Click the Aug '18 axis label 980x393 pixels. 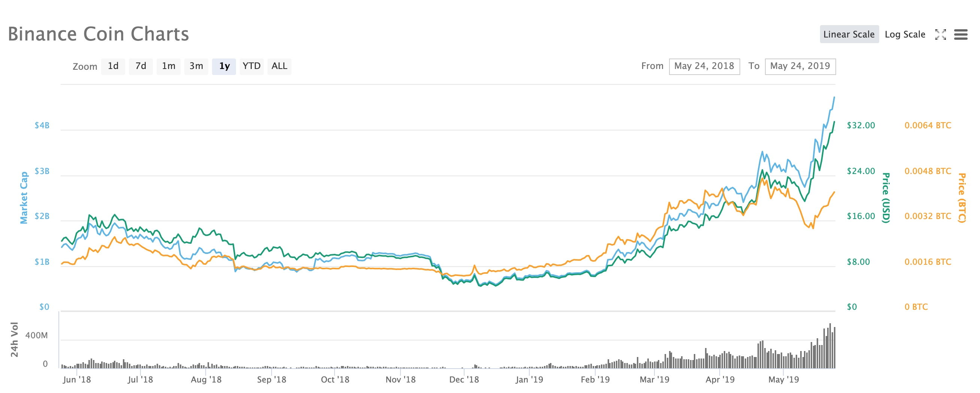click(206, 379)
